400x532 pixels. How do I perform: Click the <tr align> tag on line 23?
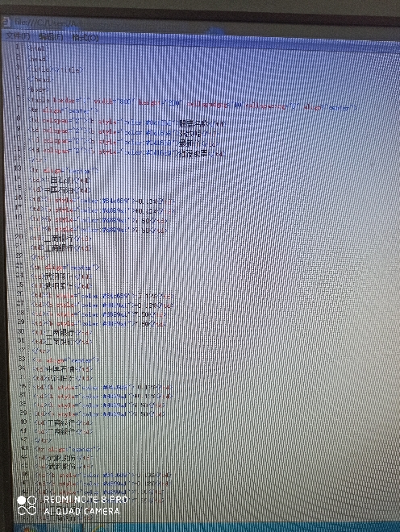pos(65,268)
